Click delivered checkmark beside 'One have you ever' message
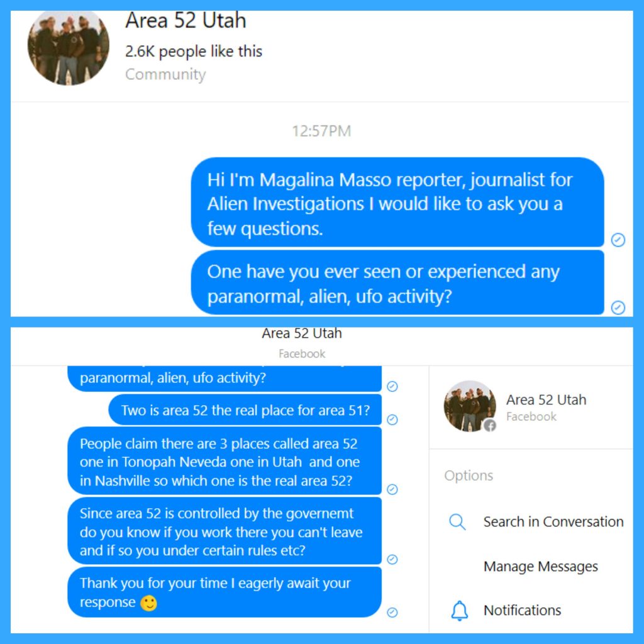This screenshot has width=644, height=644. (x=618, y=307)
